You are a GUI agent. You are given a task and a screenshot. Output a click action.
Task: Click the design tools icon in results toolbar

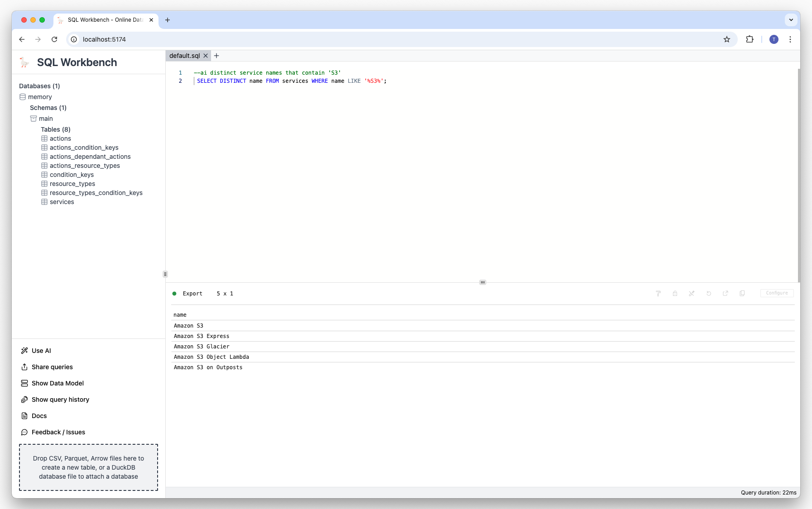point(692,294)
